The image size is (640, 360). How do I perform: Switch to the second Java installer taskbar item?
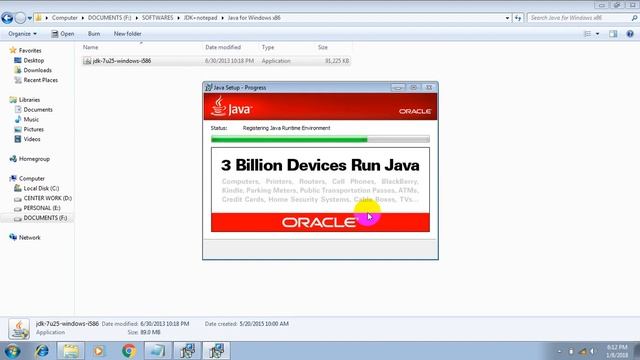click(x=216, y=351)
